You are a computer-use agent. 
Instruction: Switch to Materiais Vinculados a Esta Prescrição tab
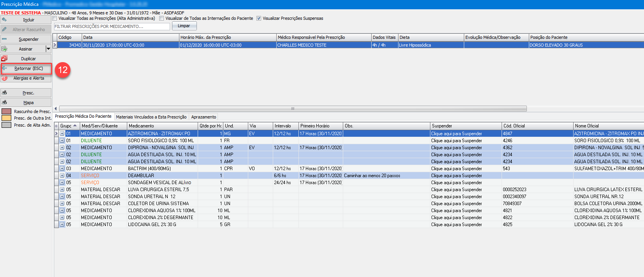coord(151,117)
